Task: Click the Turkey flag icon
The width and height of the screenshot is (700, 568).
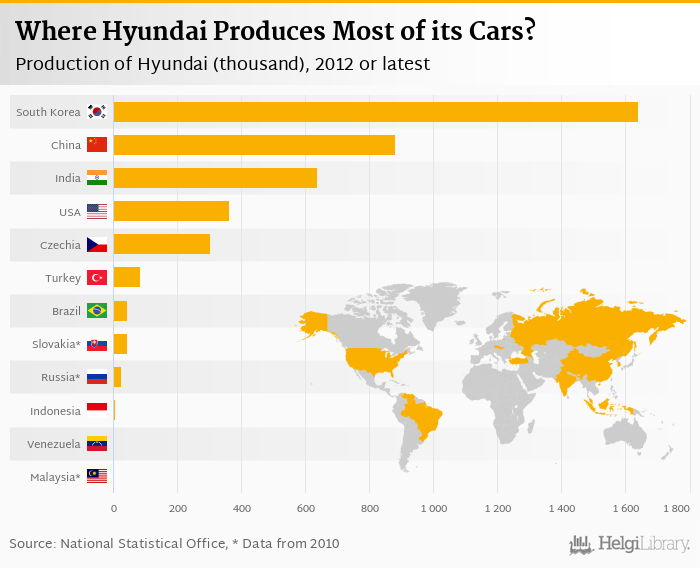Action: pos(97,277)
